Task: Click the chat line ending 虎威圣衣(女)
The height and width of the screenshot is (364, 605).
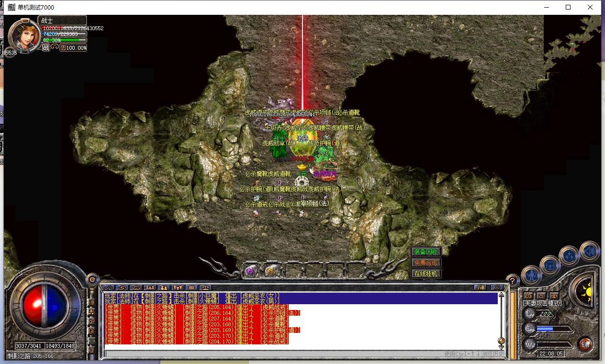Action: click(x=192, y=296)
